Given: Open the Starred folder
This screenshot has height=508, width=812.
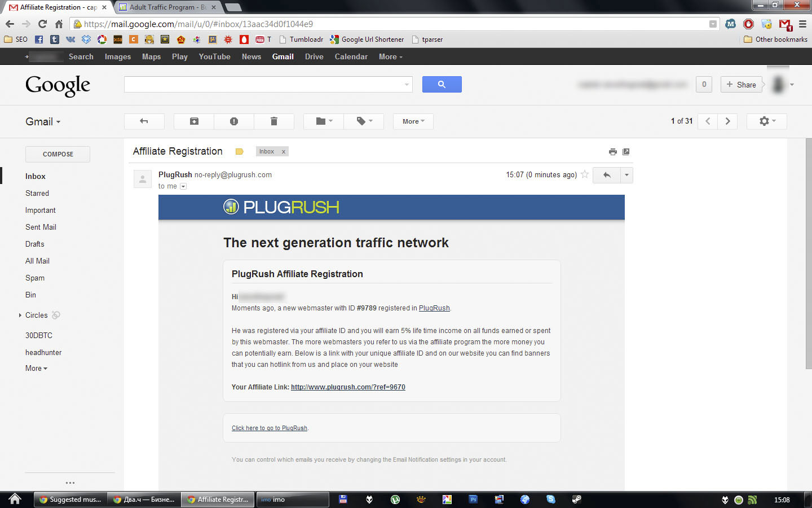Looking at the screenshot, I should (x=37, y=193).
